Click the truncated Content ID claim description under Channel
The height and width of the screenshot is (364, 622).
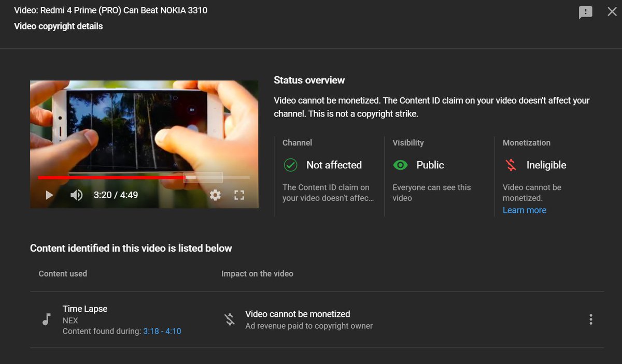328,193
